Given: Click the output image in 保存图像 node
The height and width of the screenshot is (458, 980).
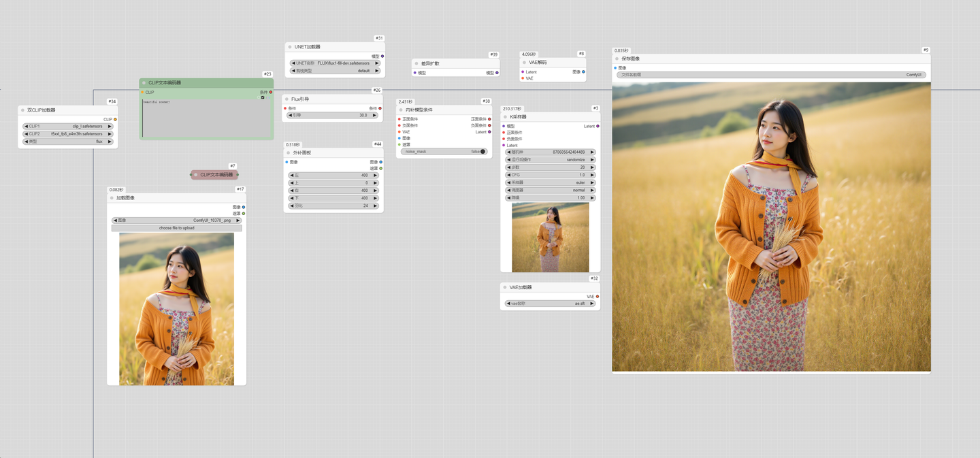Looking at the screenshot, I should [x=771, y=227].
